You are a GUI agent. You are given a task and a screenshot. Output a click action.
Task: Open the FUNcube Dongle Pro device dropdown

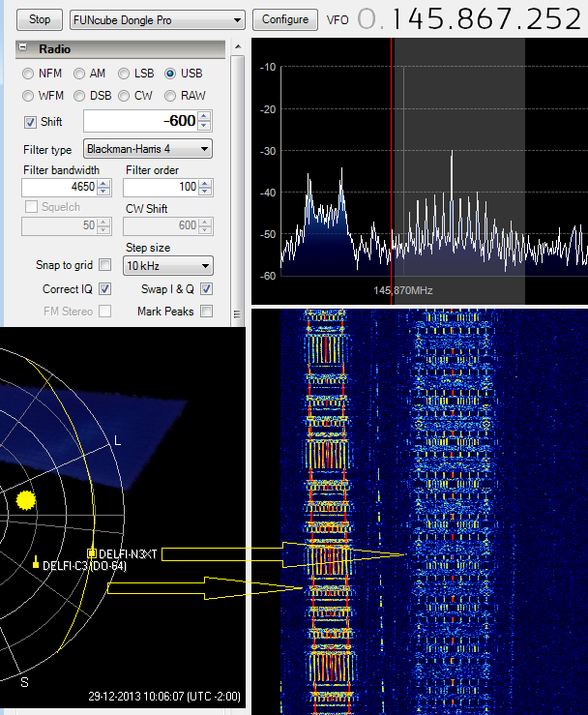[158, 19]
